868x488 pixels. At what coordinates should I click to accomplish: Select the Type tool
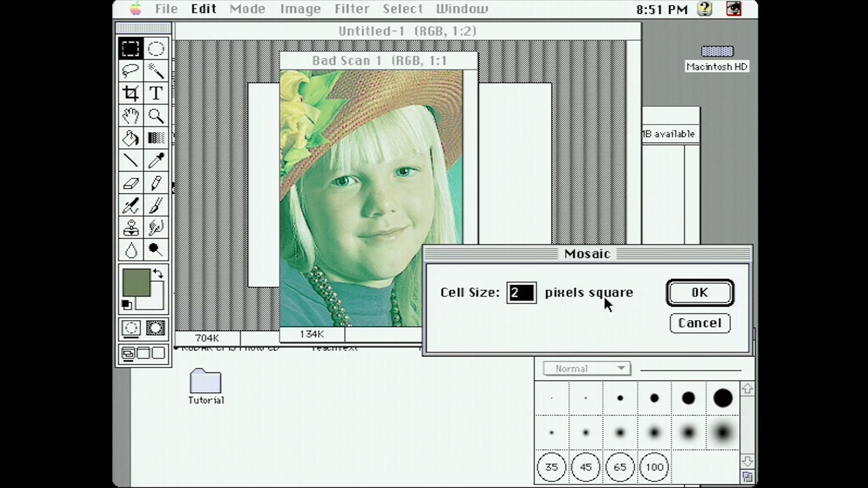pyautogui.click(x=156, y=93)
